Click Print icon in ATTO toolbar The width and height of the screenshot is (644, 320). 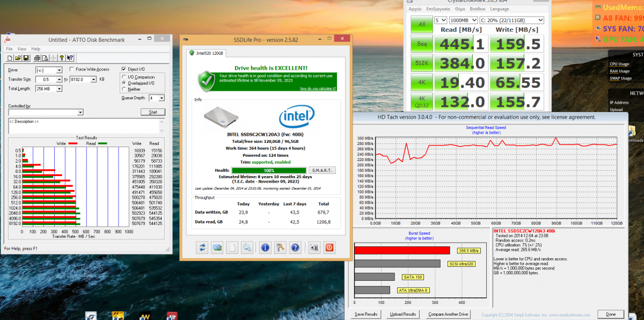37,58
